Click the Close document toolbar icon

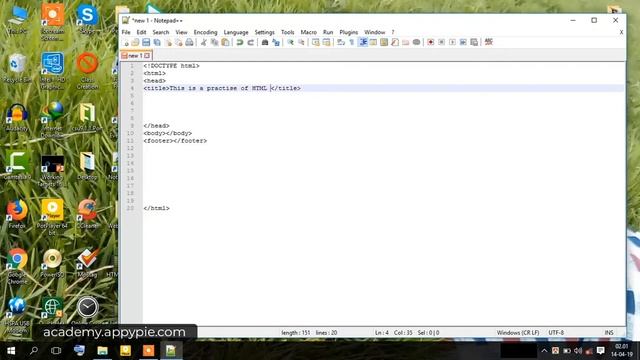(x=168, y=42)
